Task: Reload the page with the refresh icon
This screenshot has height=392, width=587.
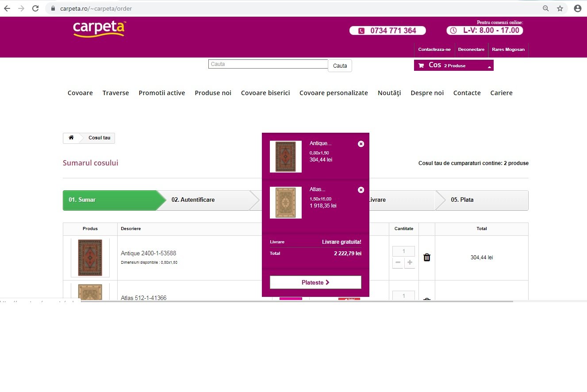Action: 36,8
